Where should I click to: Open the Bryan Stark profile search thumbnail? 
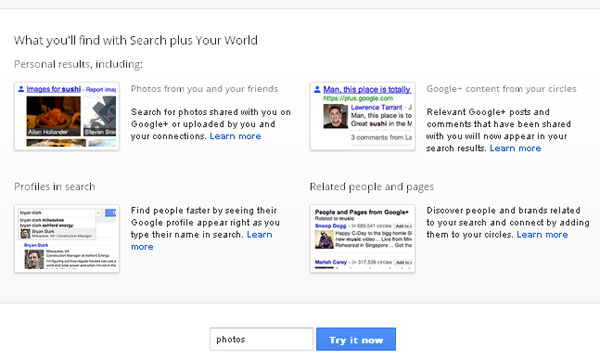pyautogui.click(x=67, y=239)
